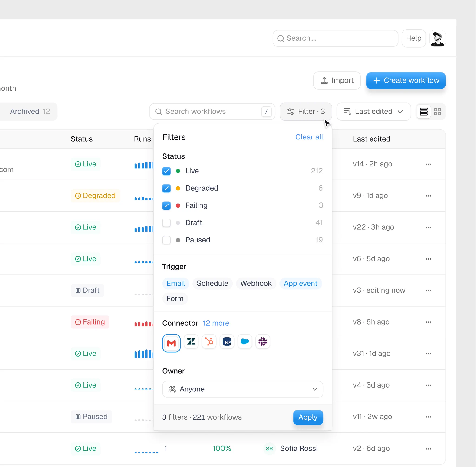The image size is (476, 467).
Task: Collapse the Filter · 3 popover button
Action: [x=306, y=112]
